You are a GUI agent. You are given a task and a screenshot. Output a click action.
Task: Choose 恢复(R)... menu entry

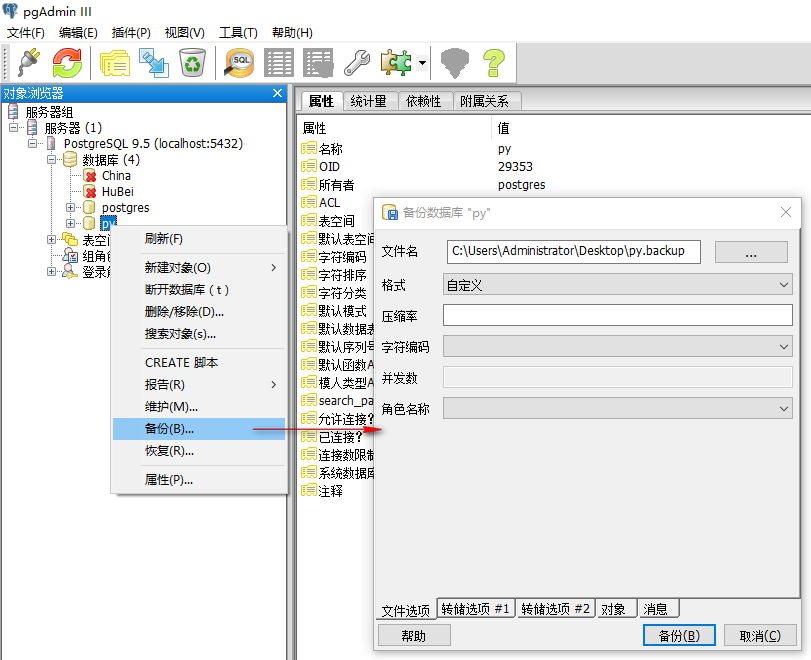point(199,451)
